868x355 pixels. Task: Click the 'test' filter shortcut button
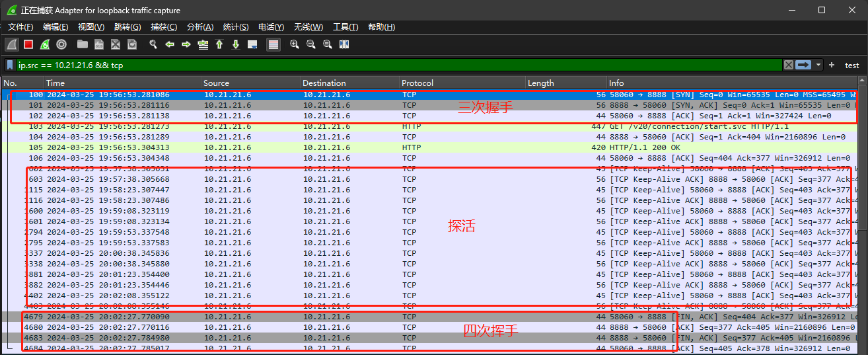click(x=852, y=65)
